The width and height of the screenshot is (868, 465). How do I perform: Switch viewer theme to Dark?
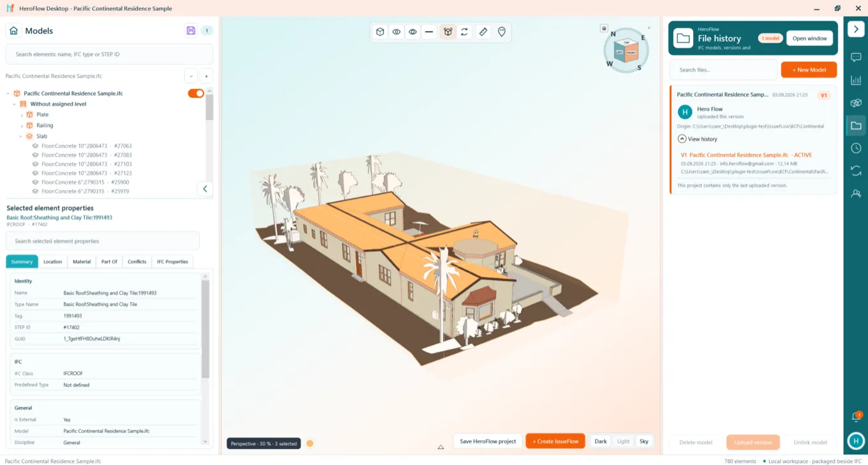coord(601,441)
